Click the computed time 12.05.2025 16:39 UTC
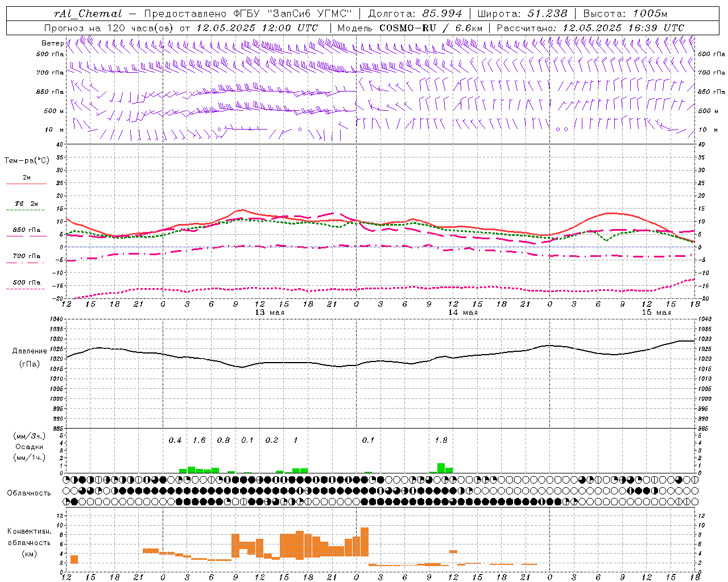Image resolution: width=728 pixels, height=582 pixels. [x=623, y=28]
